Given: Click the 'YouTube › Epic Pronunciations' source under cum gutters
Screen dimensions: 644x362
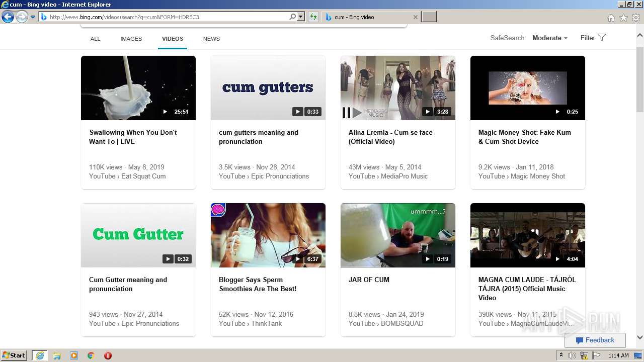Looking at the screenshot, I should [264, 176].
